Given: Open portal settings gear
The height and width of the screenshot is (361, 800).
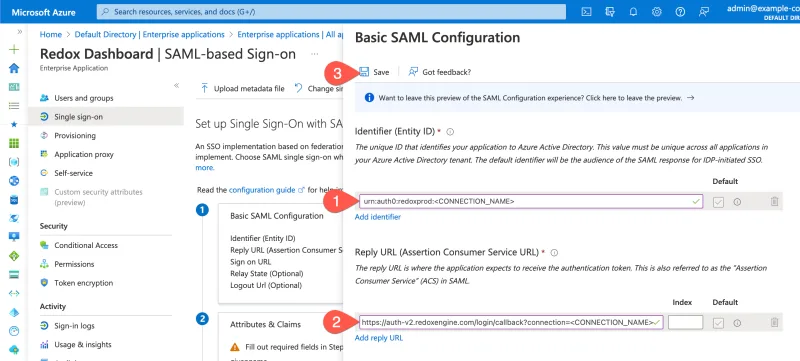Looking at the screenshot, I should (657, 12).
